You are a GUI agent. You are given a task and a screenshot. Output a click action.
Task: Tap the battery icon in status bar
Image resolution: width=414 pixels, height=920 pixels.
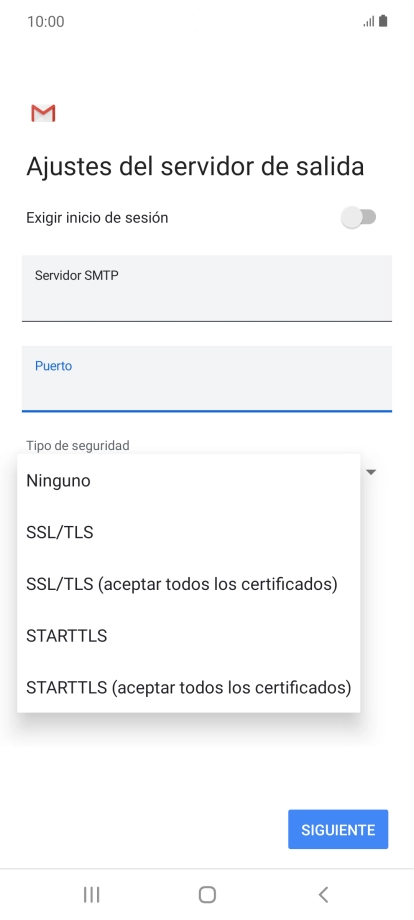point(384,22)
